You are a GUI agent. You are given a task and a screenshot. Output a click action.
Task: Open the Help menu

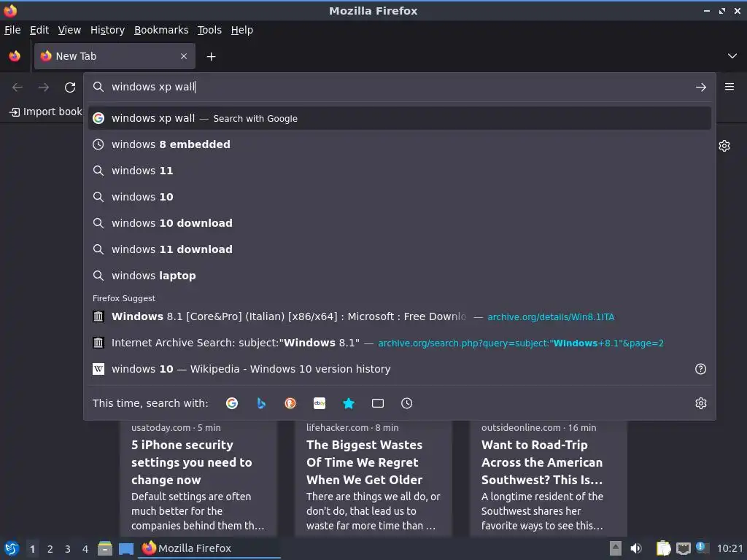(x=242, y=30)
